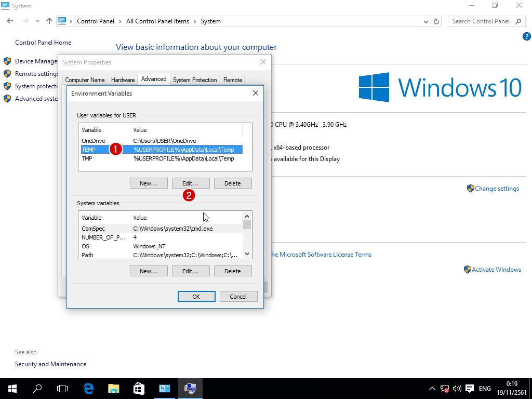Image resolution: width=532 pixels, height=399 pixels.
Task: Click Edit button under system variables
Action: [191, 271]
